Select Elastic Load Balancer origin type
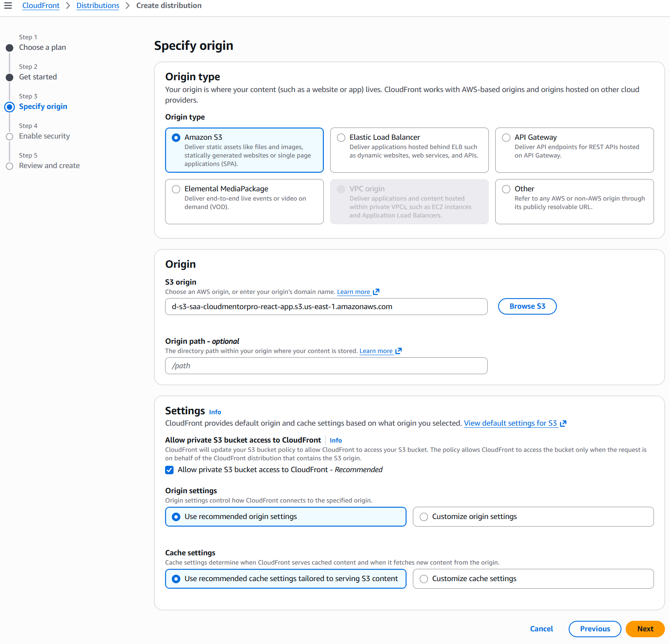670x644 pixels. click(341, 138)
